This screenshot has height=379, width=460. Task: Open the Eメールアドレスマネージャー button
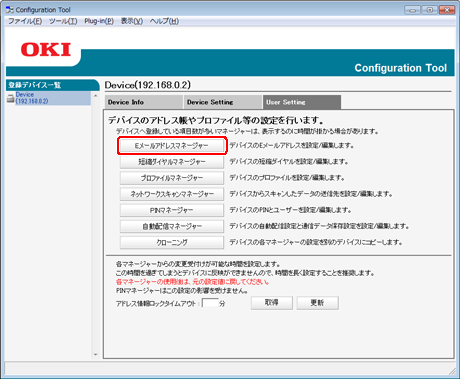(x=172, y=146)
